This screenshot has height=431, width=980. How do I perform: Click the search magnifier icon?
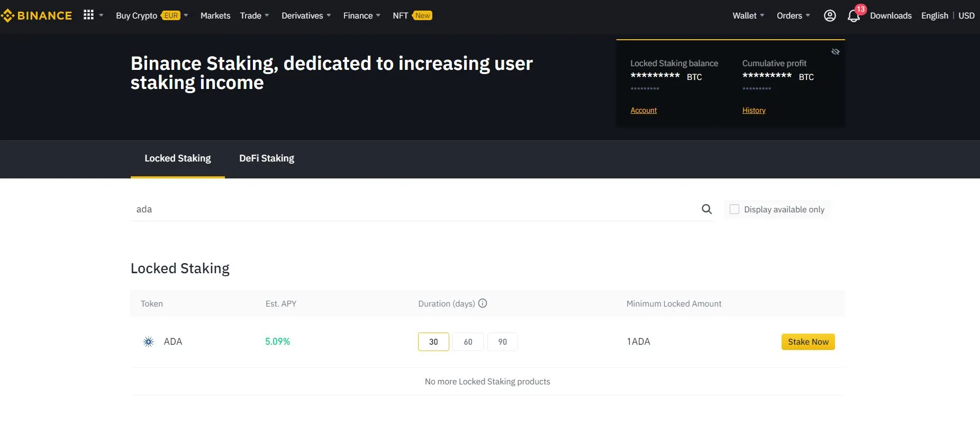click(706, 209)
